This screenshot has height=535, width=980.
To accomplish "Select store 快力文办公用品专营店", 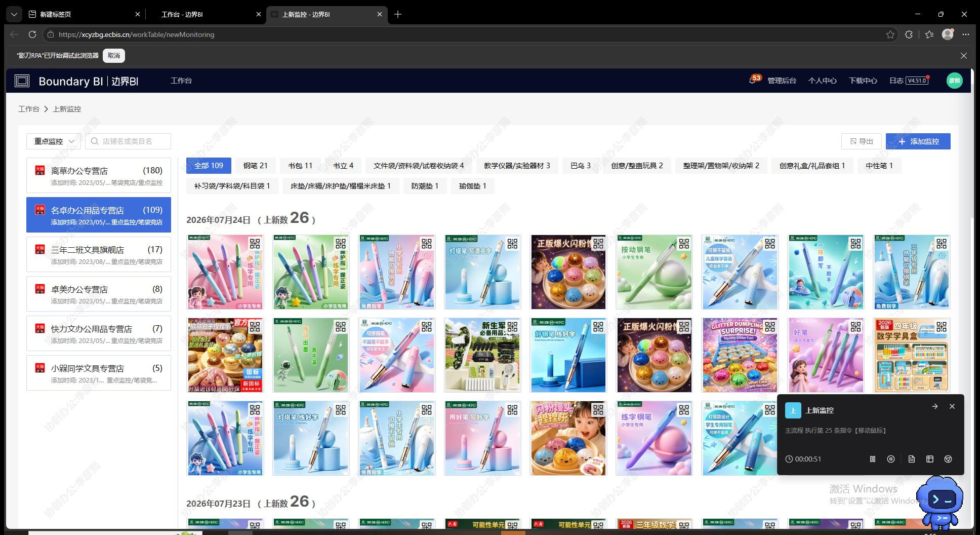I will point(99,333).
